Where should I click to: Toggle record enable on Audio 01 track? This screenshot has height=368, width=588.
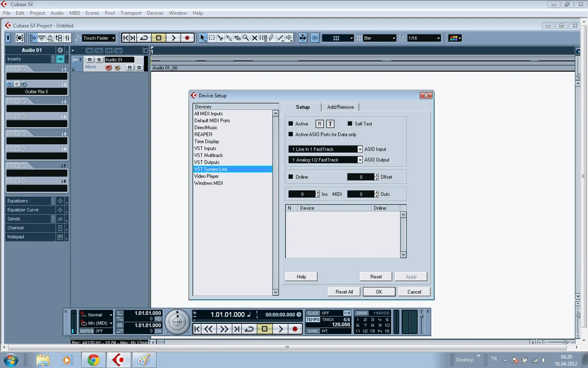(108, 67)
